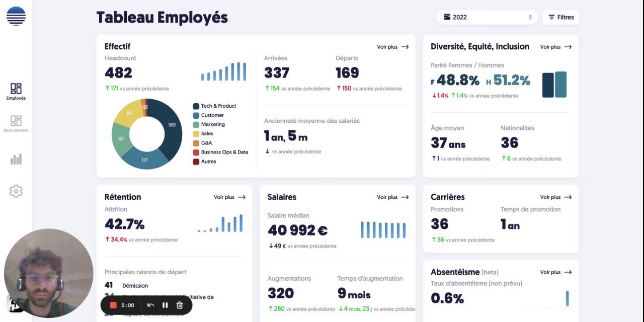
Task: Click the Temps d'augmentation value 9 mois
Action: (x=354, y=293)
